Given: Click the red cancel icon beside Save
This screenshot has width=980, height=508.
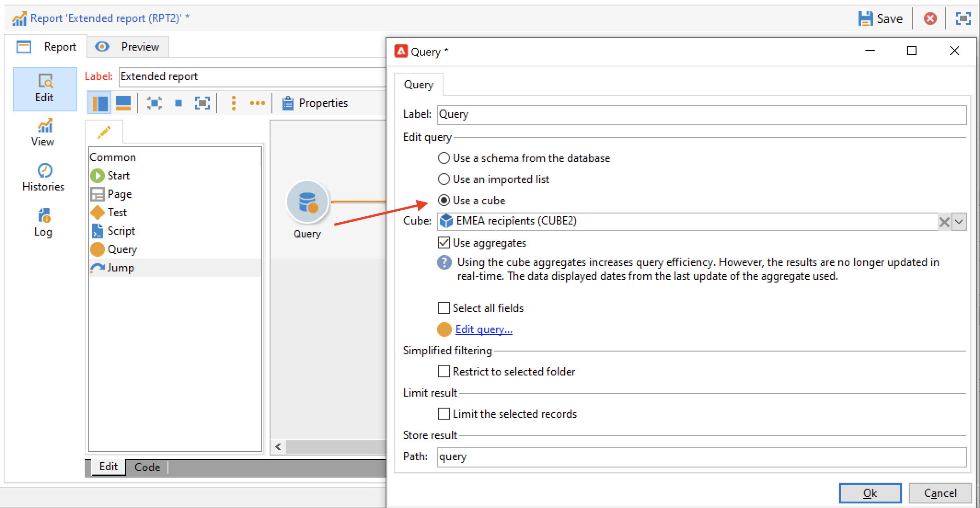Looking at the screenshot, I should click(929, 18).
